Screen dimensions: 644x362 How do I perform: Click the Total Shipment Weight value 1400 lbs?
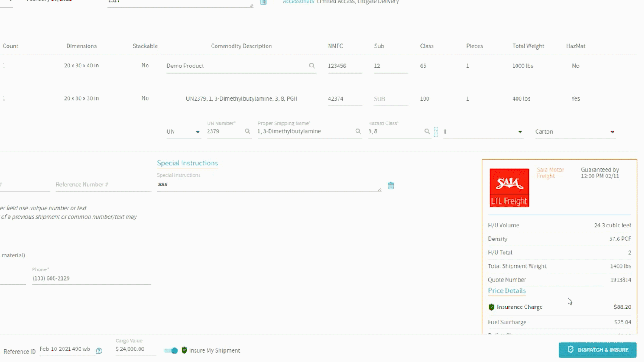[621, 266]
